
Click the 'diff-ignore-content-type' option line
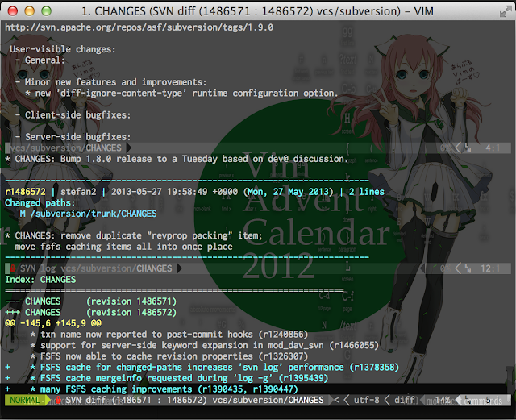(181, 94)
